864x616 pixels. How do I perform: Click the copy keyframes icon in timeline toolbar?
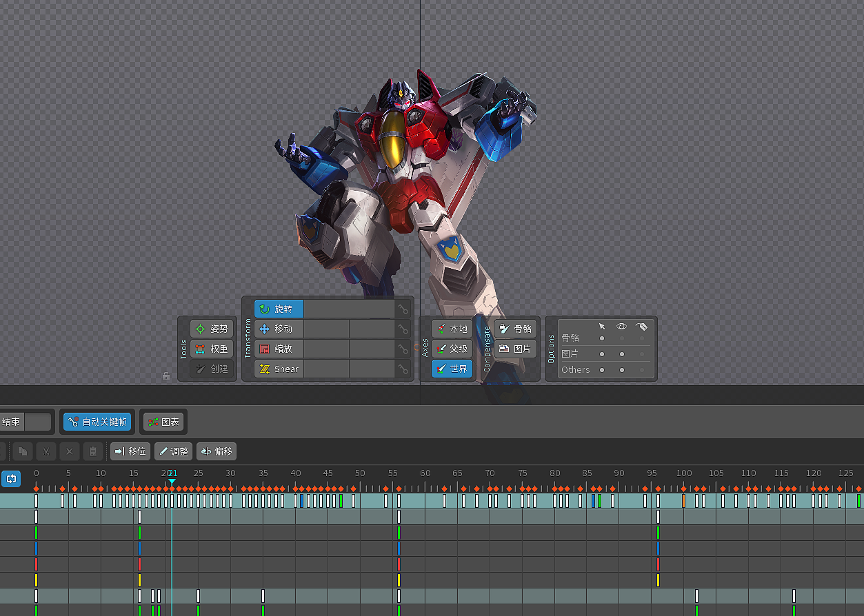point(23,451)
